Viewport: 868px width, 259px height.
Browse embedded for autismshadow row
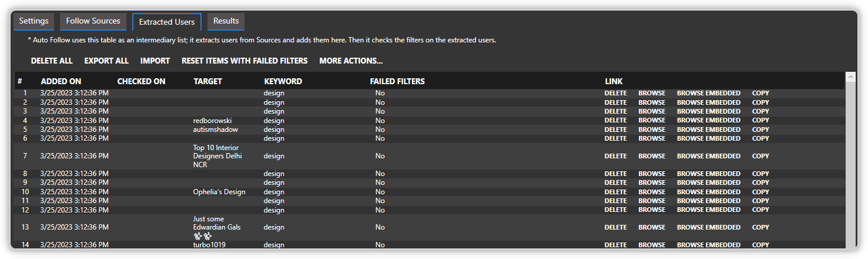click(x=708, y=129)
